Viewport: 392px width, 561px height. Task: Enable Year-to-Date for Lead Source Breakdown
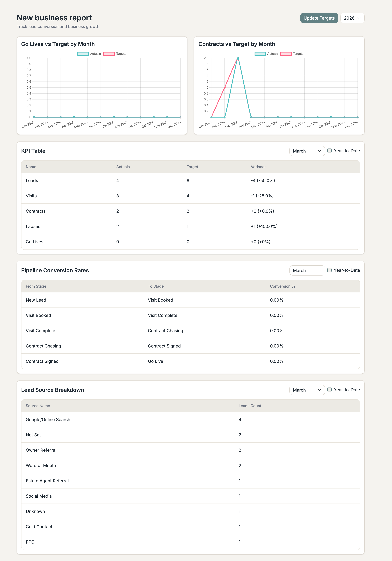[x=329, y=390]
